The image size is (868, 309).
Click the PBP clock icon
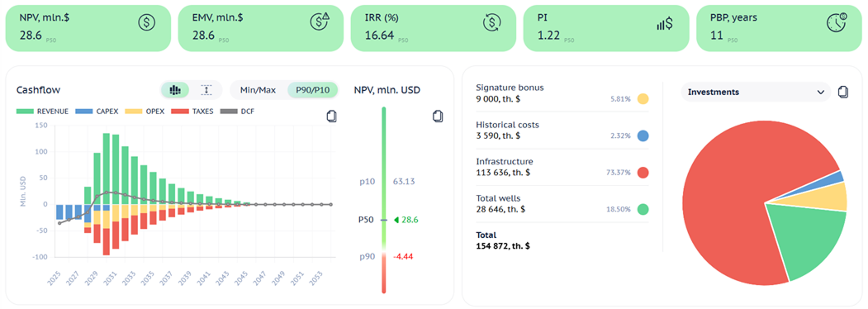point(837,22)
